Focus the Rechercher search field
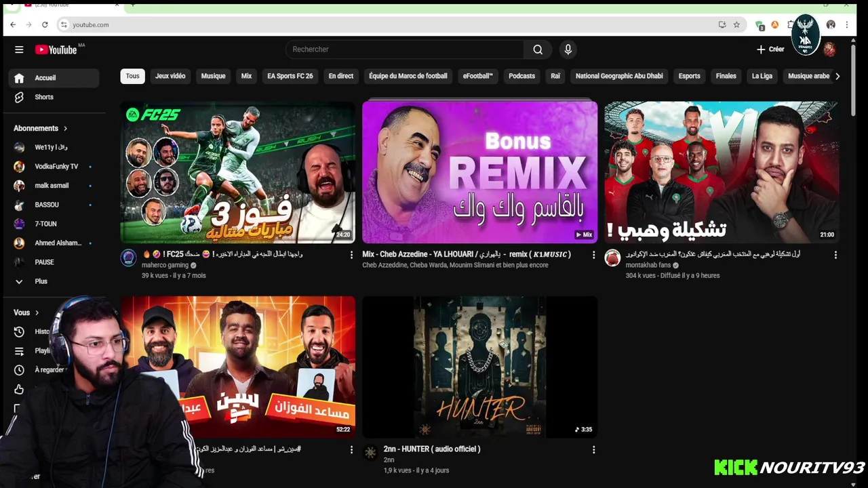The image size is (868, 488). tap(404, 49)
